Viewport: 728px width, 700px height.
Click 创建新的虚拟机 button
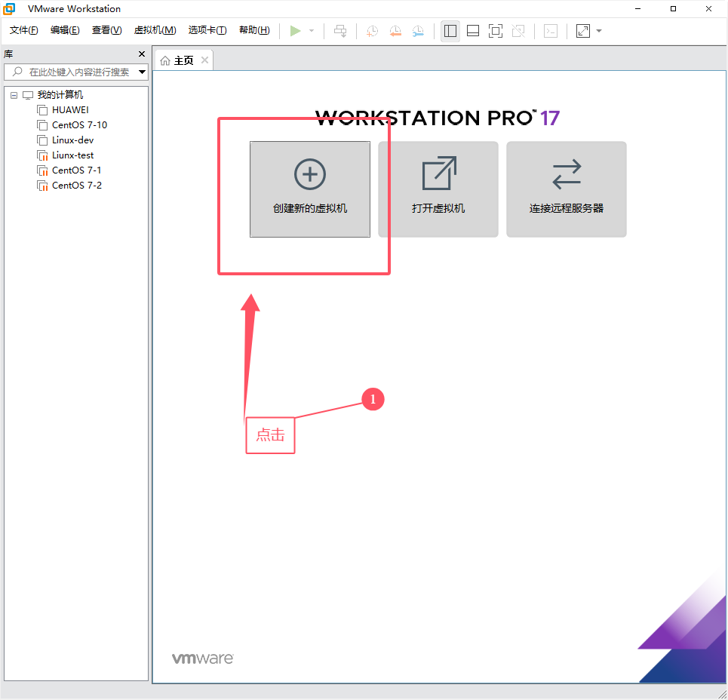click(310, 189)
